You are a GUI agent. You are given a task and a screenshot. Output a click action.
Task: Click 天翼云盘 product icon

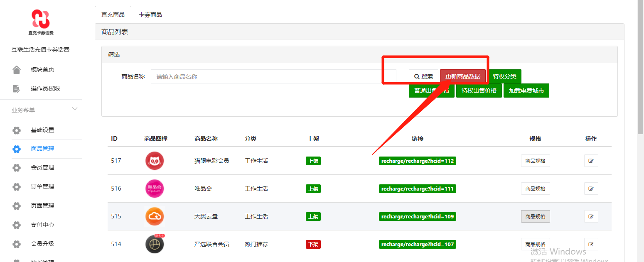pyautogui.click(x=155, y=216)
